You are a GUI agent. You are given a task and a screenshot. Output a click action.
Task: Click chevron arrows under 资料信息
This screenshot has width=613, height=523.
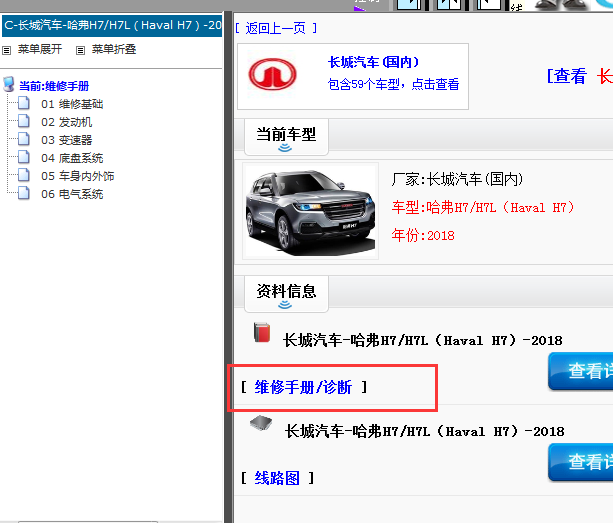click(285, 304)
